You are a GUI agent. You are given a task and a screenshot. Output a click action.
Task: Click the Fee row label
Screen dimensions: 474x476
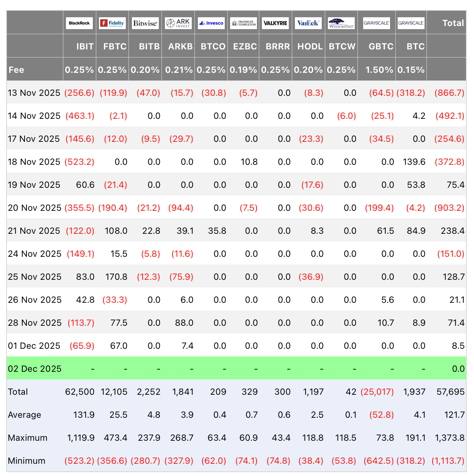pos(16,70)
